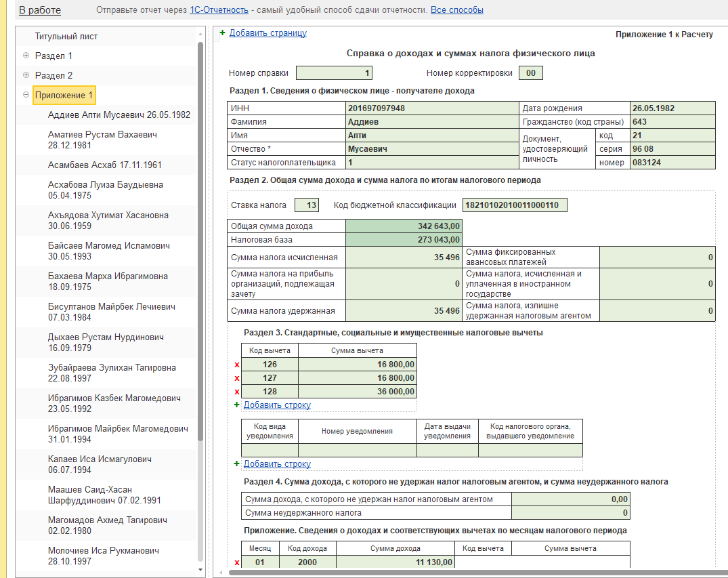Delete deduction row with code 126

click(x=237, y=365)
